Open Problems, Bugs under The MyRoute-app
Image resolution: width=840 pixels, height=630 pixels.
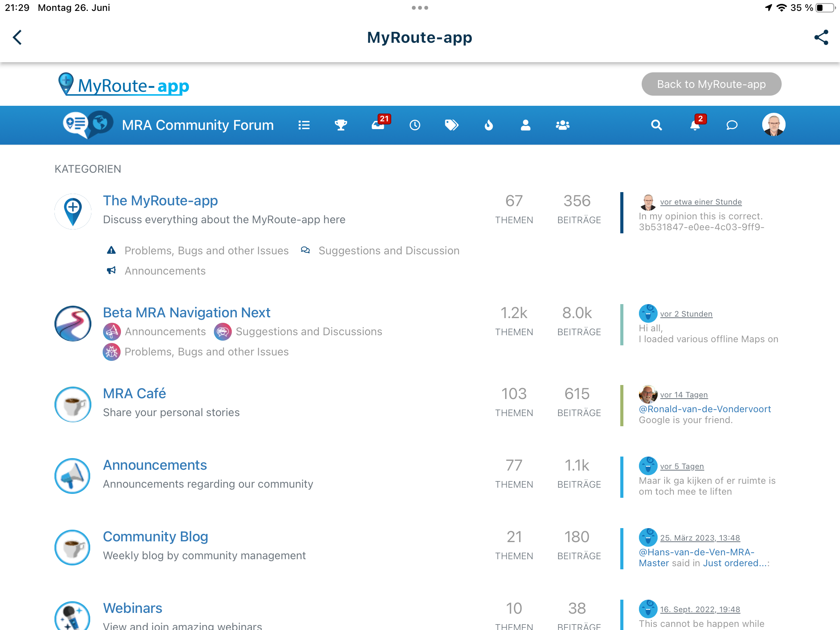click(x=206, y=251)
